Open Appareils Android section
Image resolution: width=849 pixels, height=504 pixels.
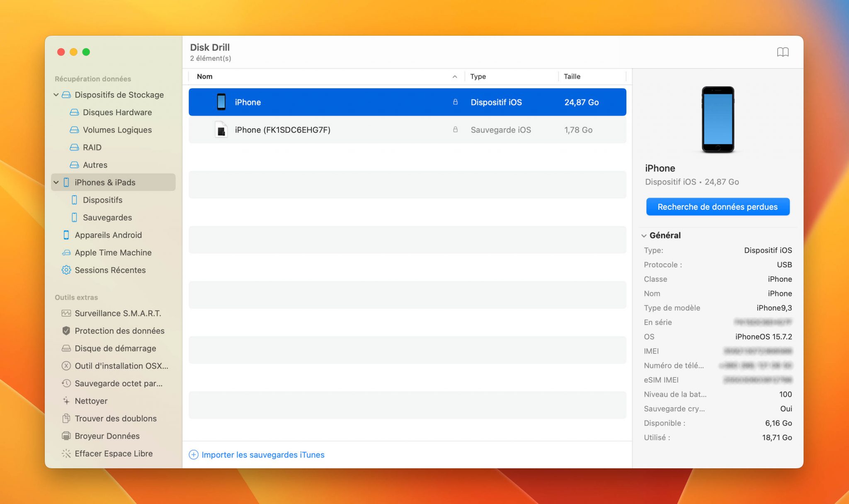(x=108, y=235)
